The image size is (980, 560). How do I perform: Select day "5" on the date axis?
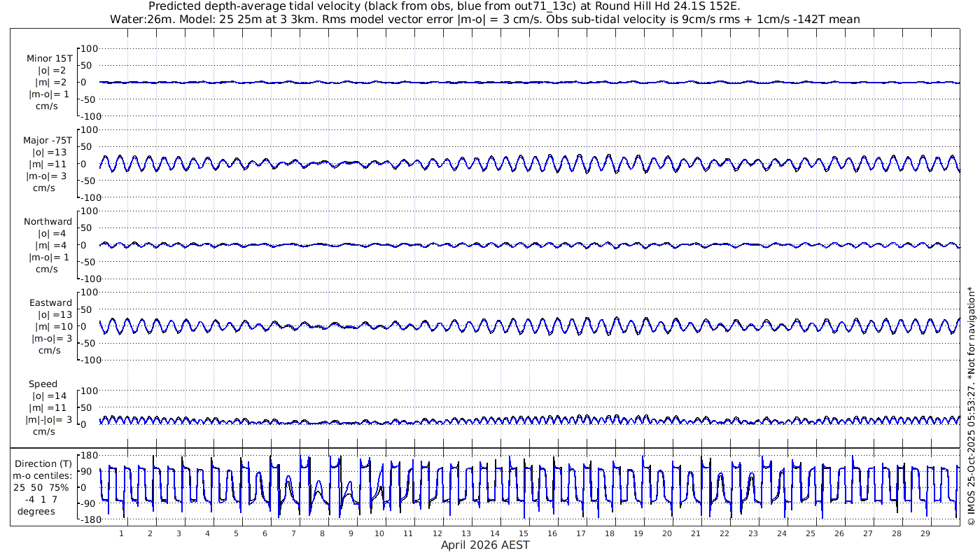tap(237, 533)
